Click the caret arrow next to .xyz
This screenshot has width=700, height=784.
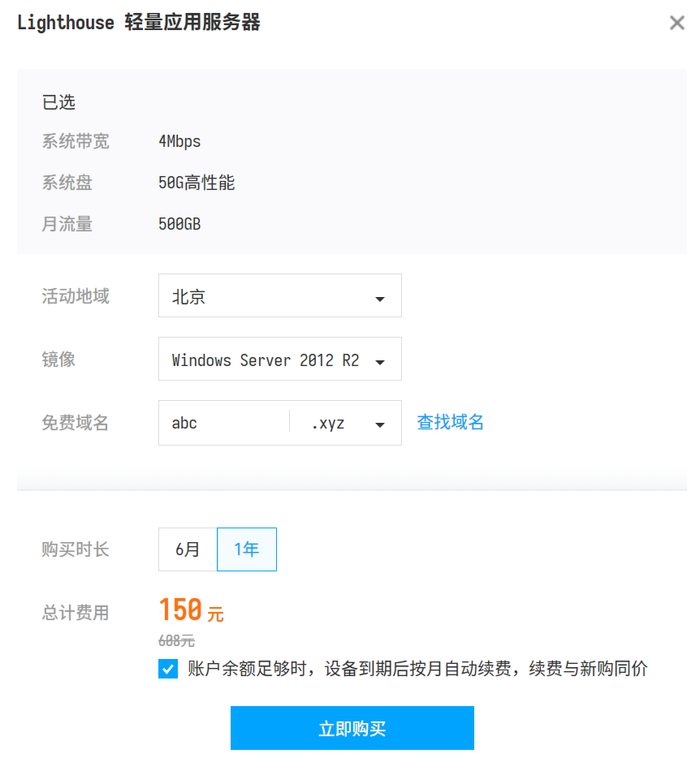point(379,424)
